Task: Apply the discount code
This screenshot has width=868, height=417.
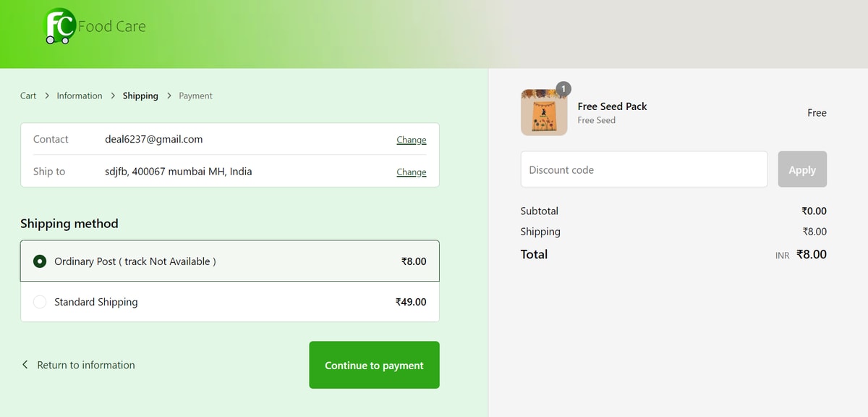Action: [x=802, y=169]
